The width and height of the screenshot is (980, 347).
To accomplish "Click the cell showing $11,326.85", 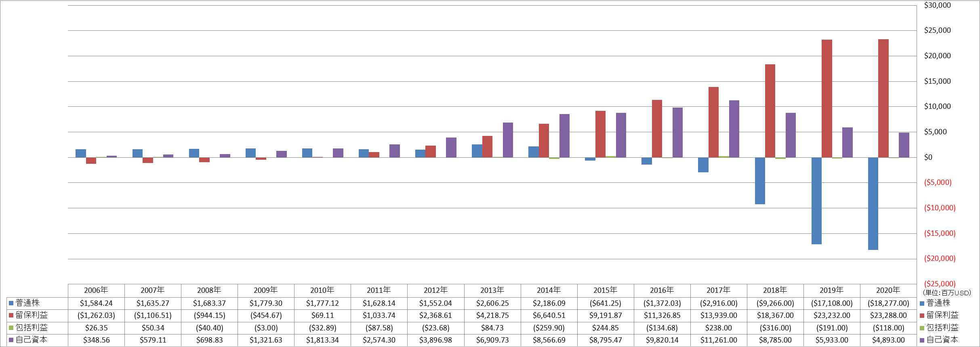I will pos(662,315).
